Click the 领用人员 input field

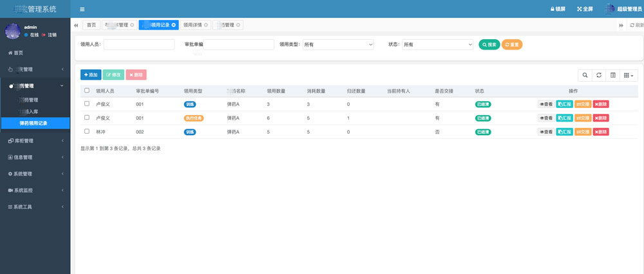coord(139,44)
